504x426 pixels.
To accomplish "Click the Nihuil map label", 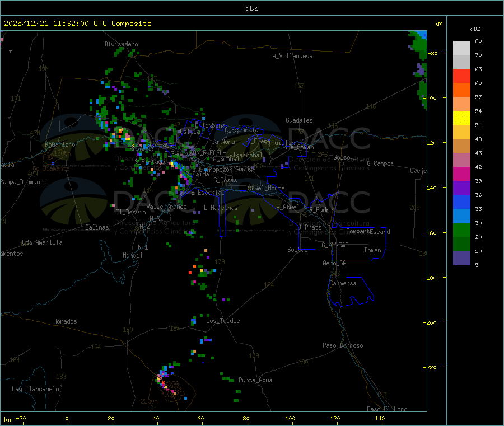I will pos(132,255).
